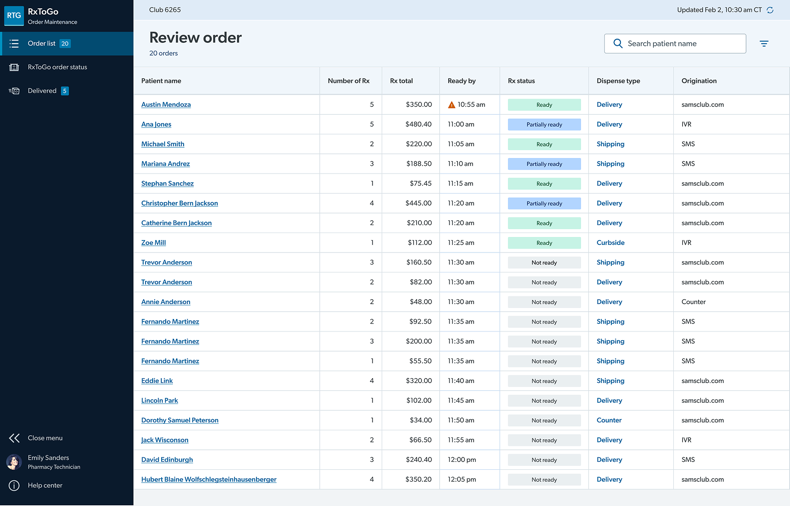Click the Search patient name field

tap(675, 43)
